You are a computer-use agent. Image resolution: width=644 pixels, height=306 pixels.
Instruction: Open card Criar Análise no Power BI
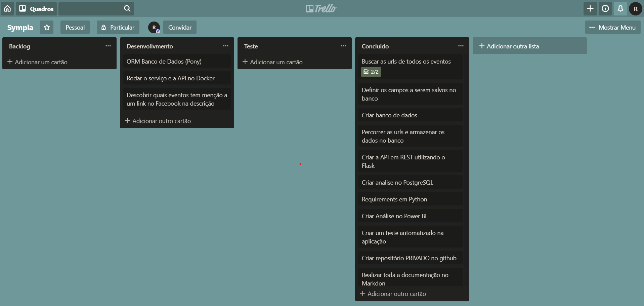pyautogui.click(x=411, y=216)
